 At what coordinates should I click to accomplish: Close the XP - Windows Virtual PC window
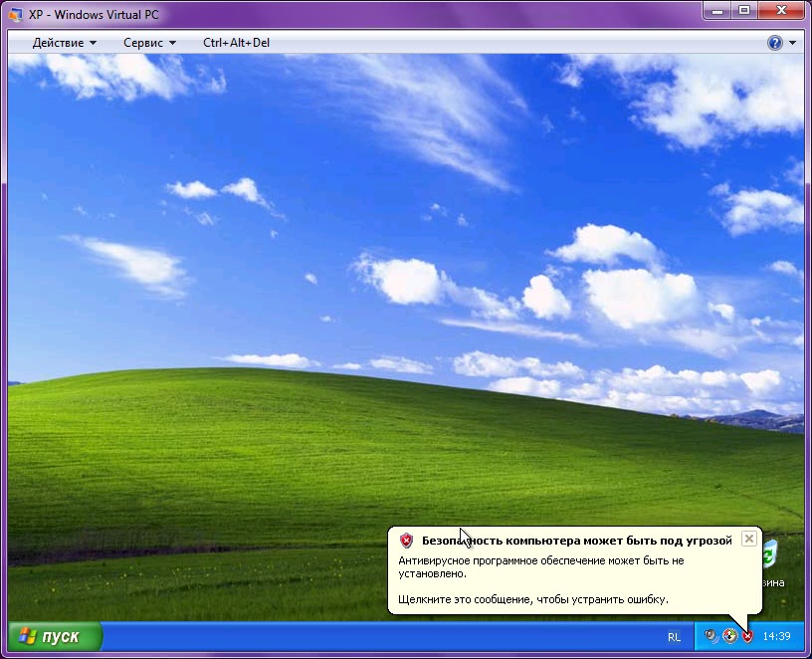tap(782, 11)
